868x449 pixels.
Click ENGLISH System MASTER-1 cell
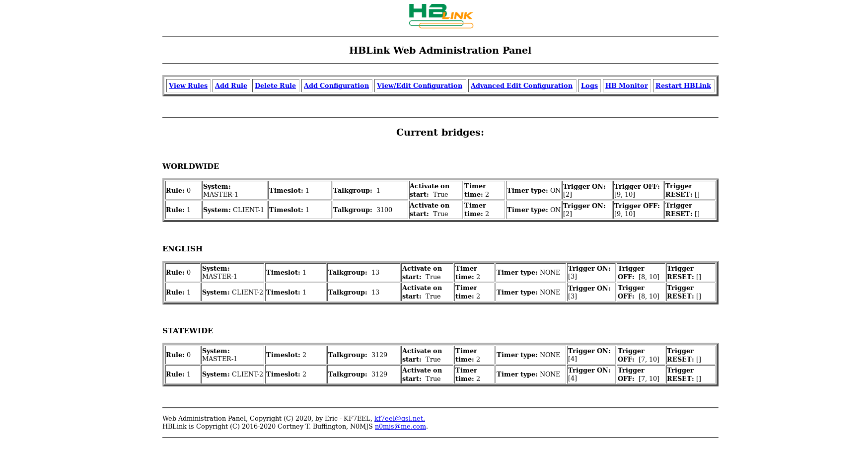coord(232,273)
